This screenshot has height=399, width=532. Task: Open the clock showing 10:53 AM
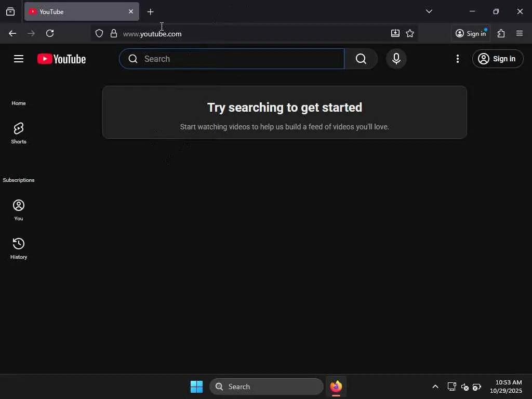click(x=506, y=387)
